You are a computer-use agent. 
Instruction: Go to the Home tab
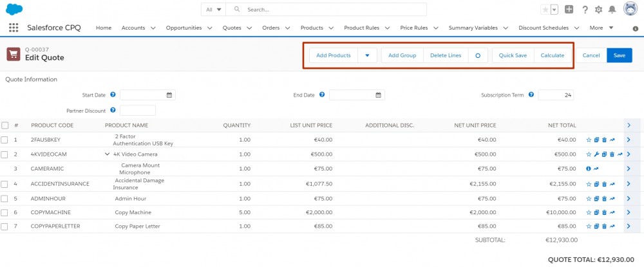point(104,28)
